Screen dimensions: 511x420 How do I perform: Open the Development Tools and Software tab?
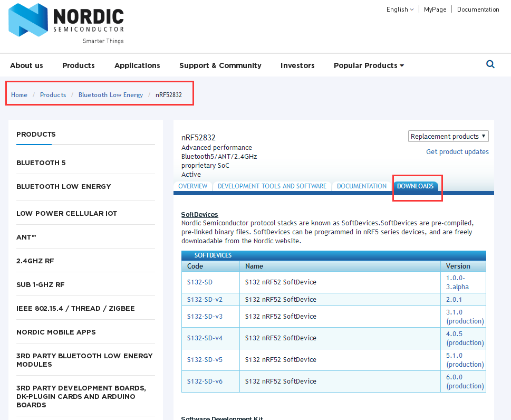pos(272,186)
